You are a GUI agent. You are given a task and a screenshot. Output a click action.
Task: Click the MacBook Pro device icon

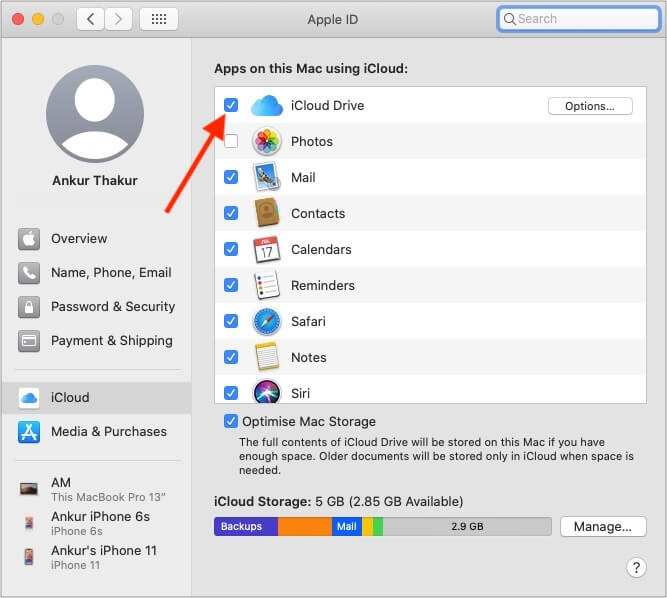[x=29, y=489]
